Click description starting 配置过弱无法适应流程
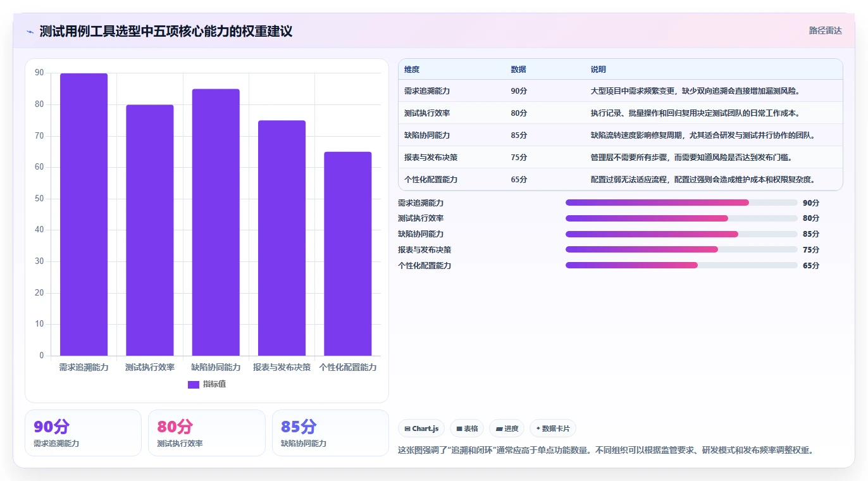 point(704,180)
